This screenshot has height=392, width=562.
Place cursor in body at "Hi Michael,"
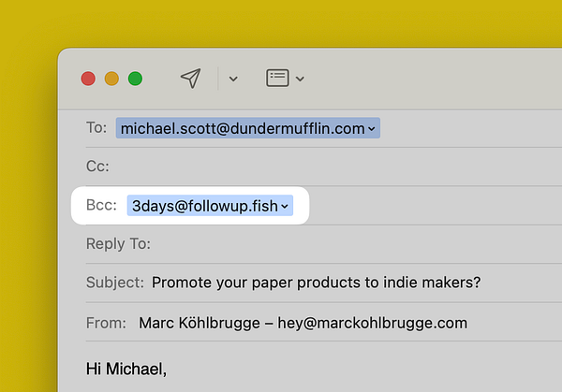(x=126, y=368)
